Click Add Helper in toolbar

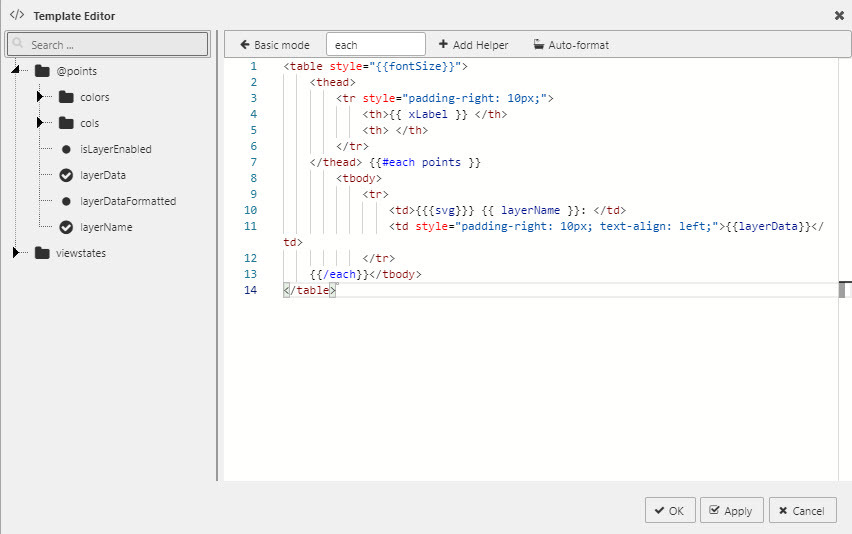point(473,45)
